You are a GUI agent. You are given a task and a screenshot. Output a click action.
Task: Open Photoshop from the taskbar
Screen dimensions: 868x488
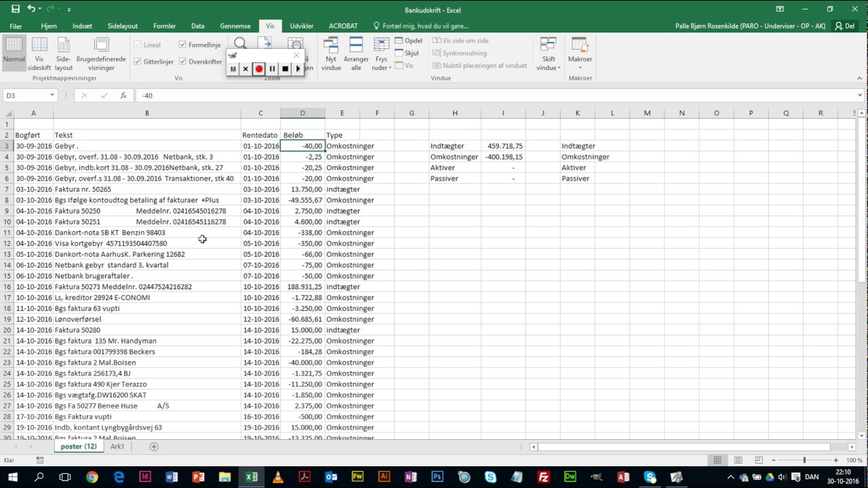point(437,477)
